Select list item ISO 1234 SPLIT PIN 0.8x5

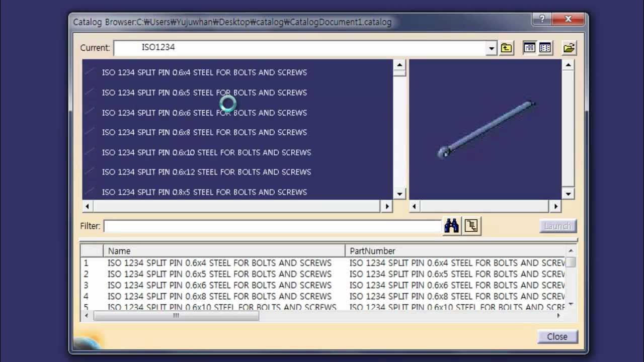point(204,192)
